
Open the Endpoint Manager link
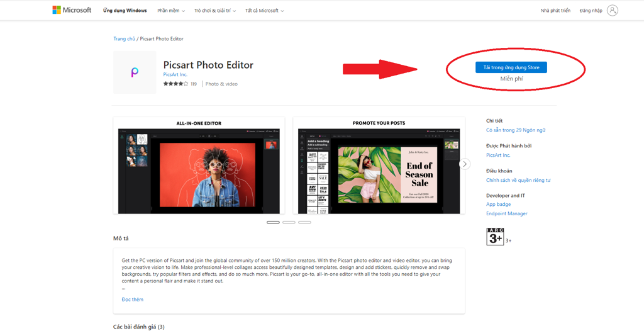[507, 213]
